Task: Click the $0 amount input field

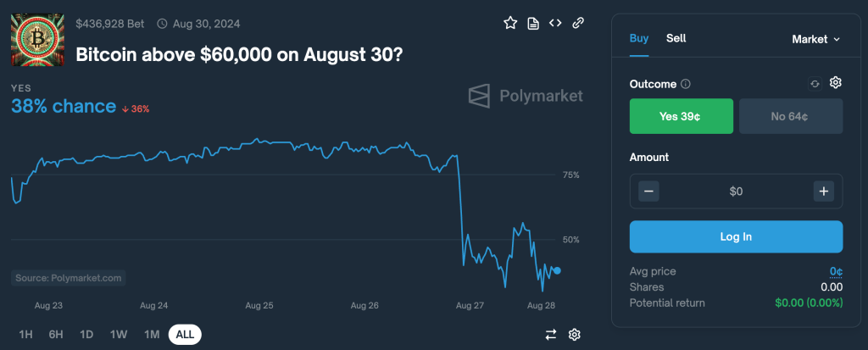Action: [x=736, y=192]
